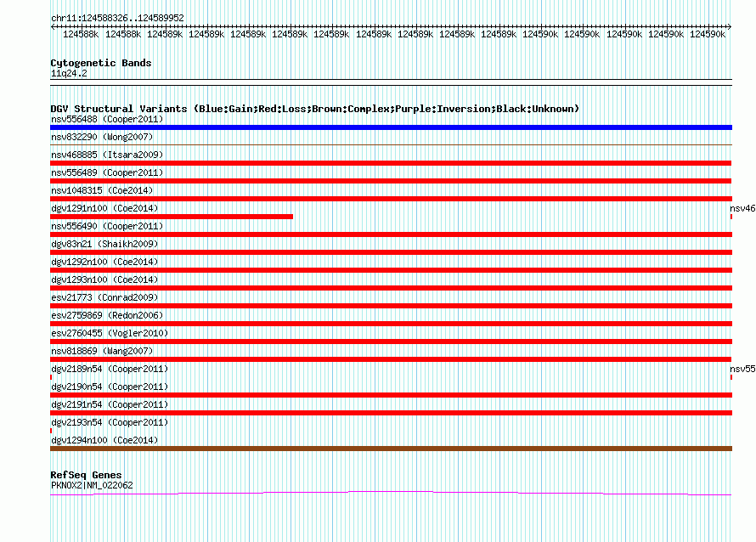This screenshot has width=756, height=542.
Task: Select the magenta PKNOX2 gene track line
Action: tap(391, 493)
